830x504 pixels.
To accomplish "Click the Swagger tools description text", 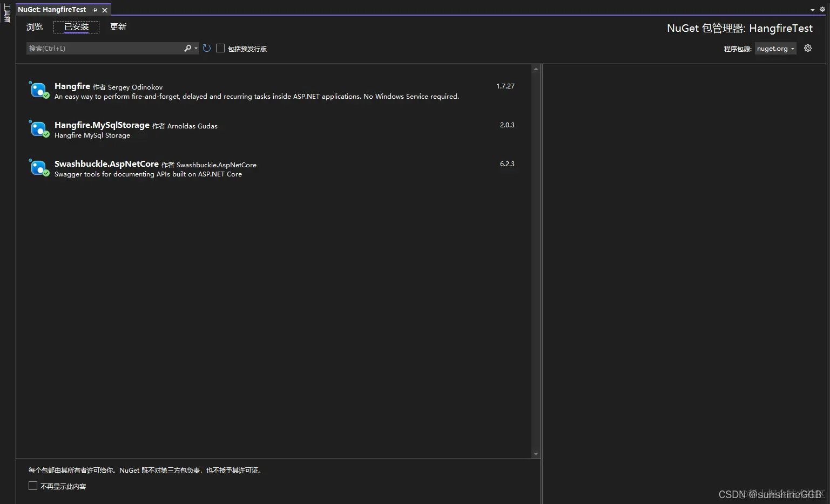I will [x=148, y=174].
